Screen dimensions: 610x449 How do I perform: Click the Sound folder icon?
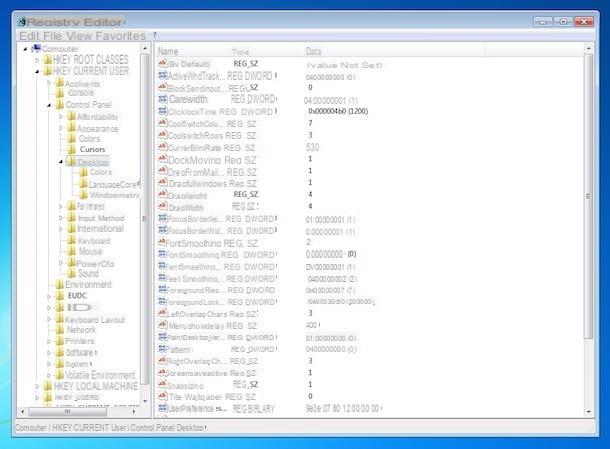(x=72, y=273)
